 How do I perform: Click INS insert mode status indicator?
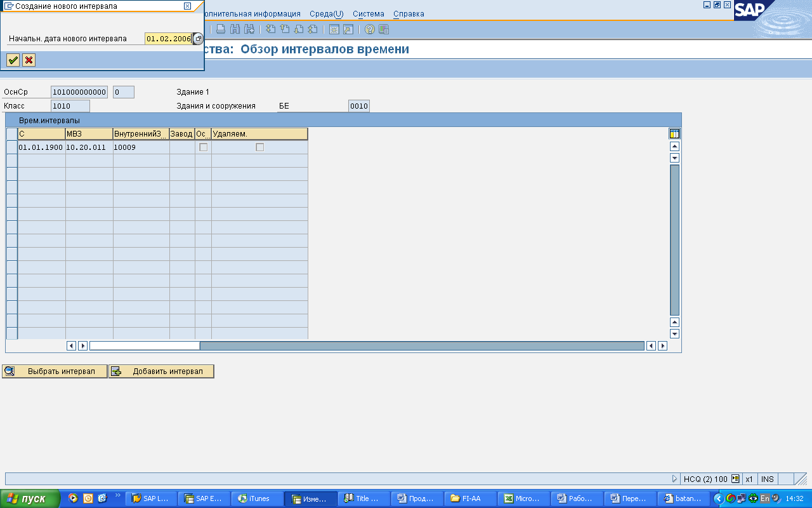[768, 479]
